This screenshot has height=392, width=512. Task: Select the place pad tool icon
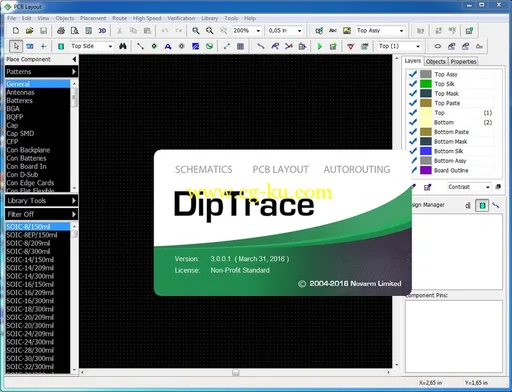154,46
